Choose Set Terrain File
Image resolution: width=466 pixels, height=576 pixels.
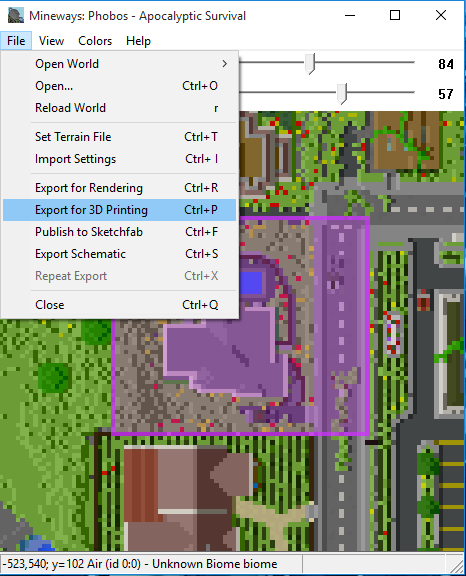(x=119, y=137)
